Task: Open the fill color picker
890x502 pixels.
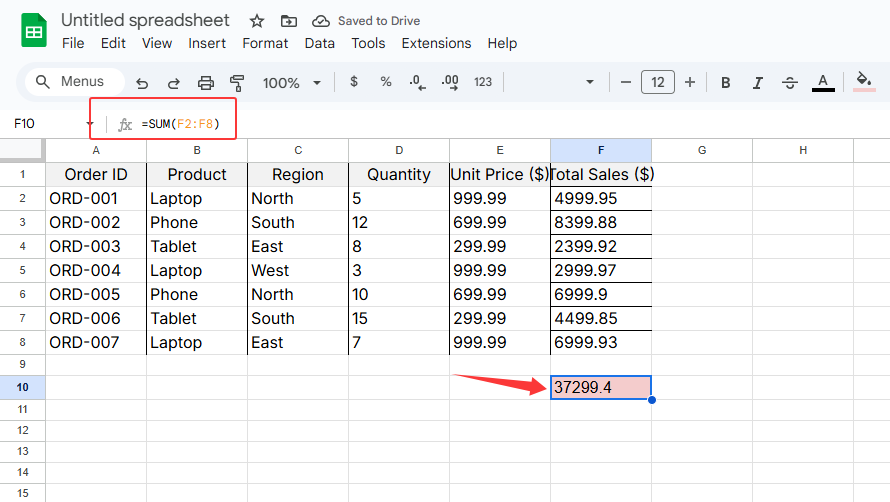Action: click(x=865, y=82)
